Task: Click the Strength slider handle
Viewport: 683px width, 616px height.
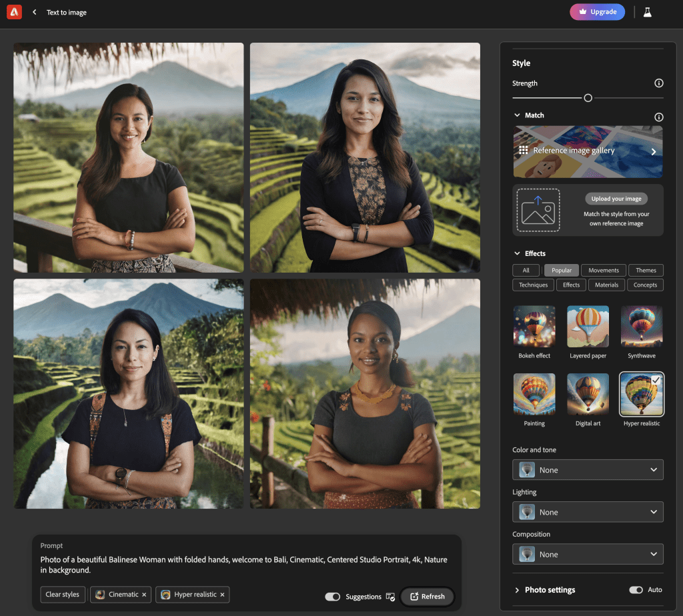Action: [588, 98]
